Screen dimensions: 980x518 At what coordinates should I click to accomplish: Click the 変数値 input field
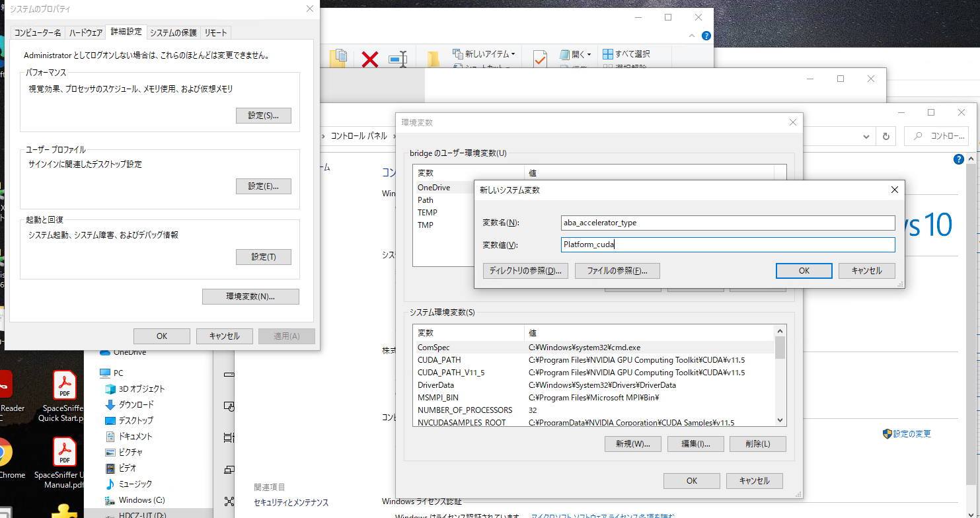[x=727, y=244]
